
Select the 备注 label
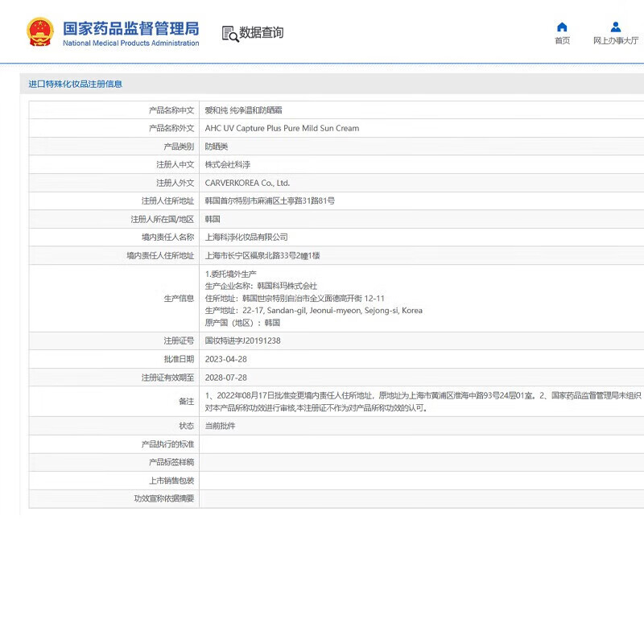tap(187, 401)
